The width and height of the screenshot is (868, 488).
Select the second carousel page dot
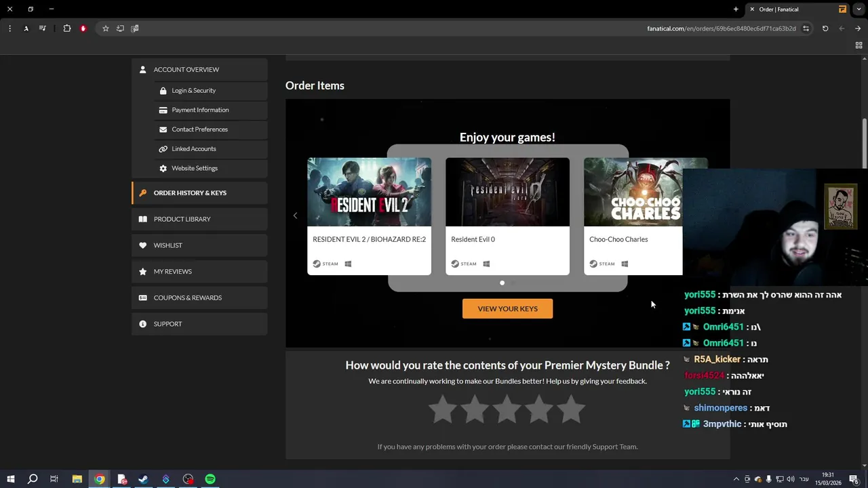point(513,283)
